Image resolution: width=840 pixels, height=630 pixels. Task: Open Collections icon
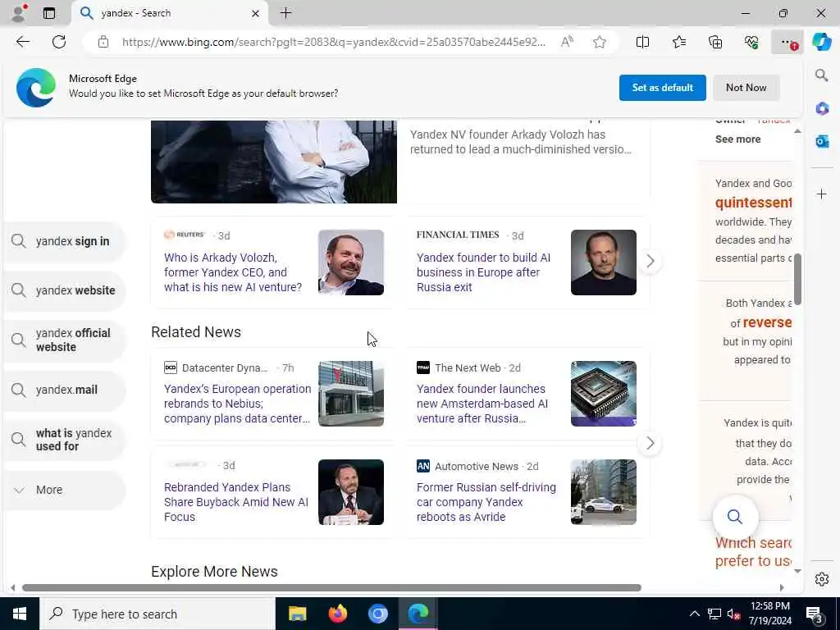coord(715,42)
